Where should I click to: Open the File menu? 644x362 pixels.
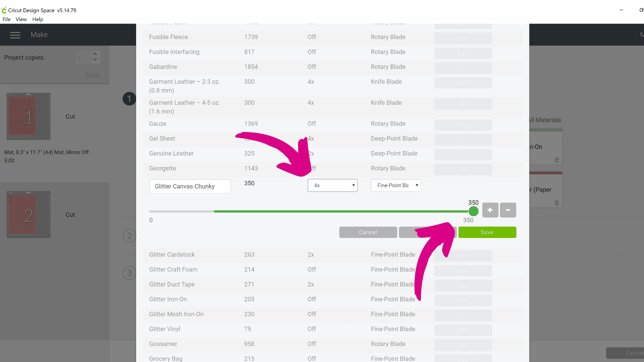coord(6,19)
